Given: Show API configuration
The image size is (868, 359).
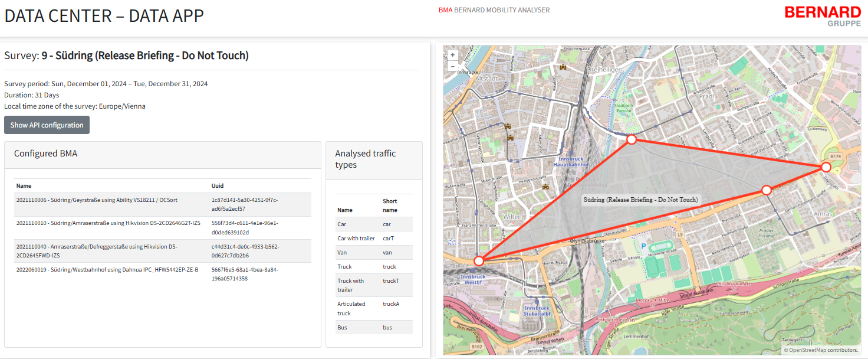Looking at the screenshot, I should click(x=47, y=125).
